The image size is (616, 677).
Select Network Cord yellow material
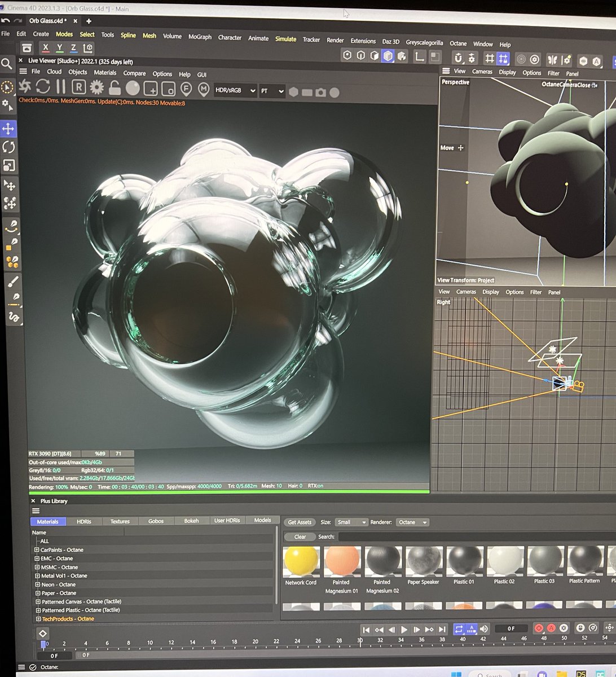tap(301, 561)
